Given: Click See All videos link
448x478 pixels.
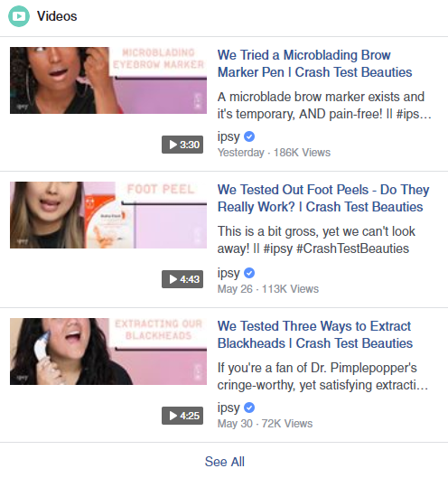Looking at the screenshot, I should (225, 462).
